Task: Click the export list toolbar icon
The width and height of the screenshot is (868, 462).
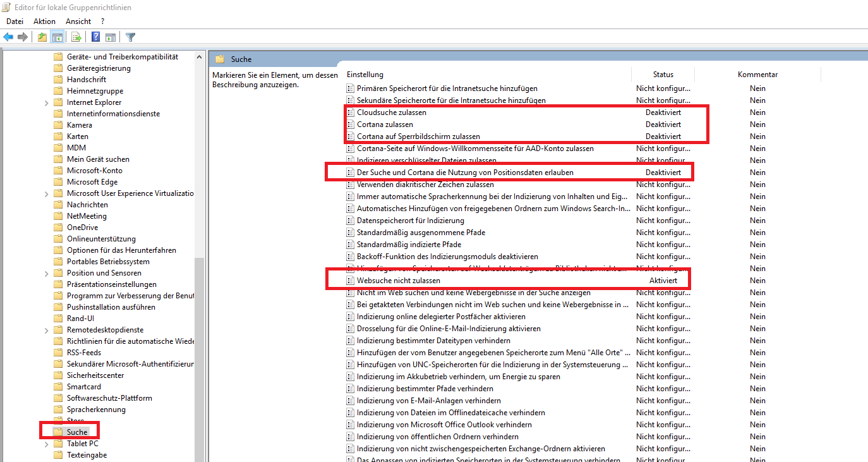Action: (x=76, y=37)
